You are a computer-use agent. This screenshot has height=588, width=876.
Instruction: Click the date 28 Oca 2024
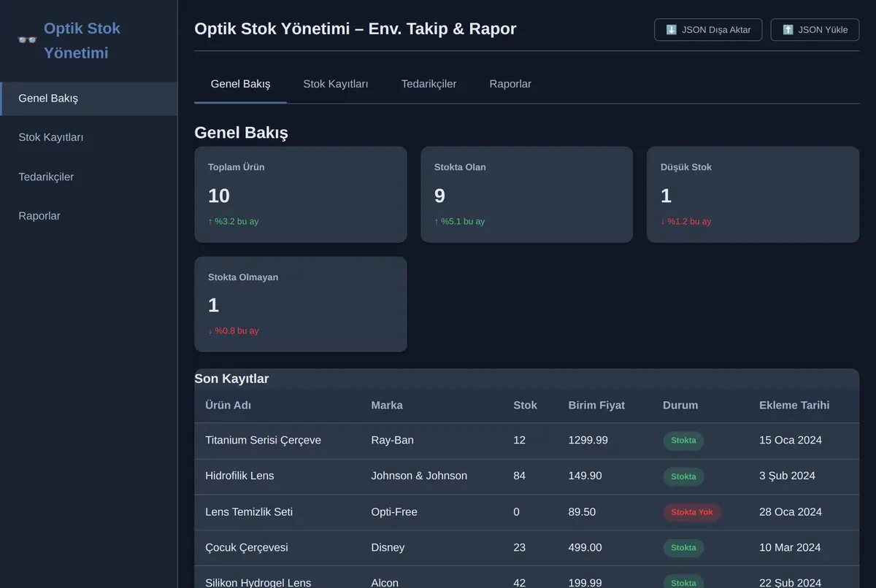(x=791, y=512)
